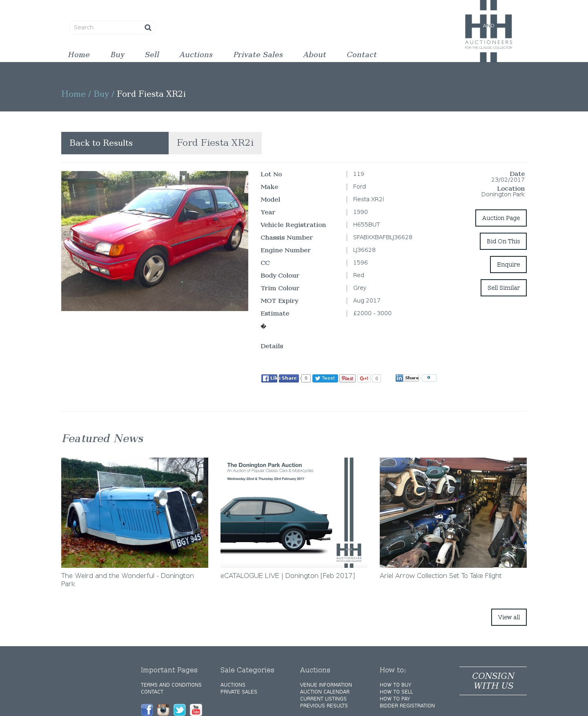Click the LinkedIn Share button
Screen dimensions: 588x716
(x=408, y=378)
